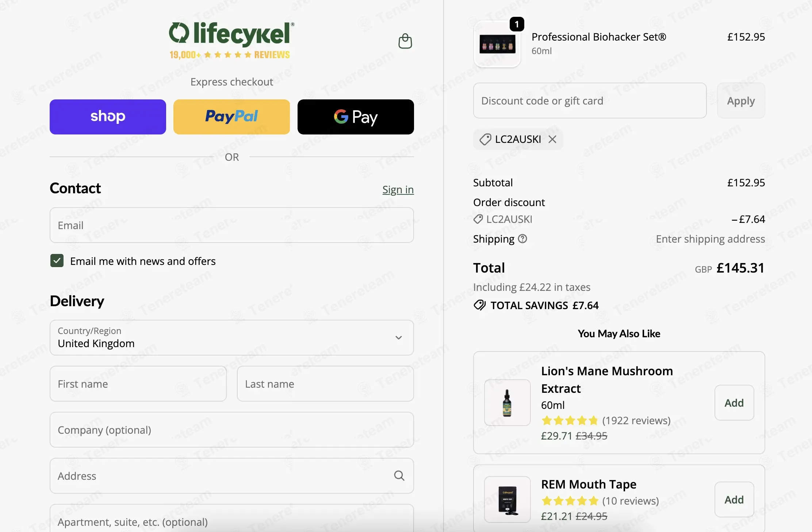The image size is (812, 532).
Task: Focus the Company (optional) field
Action: click(x=232, y=430)
